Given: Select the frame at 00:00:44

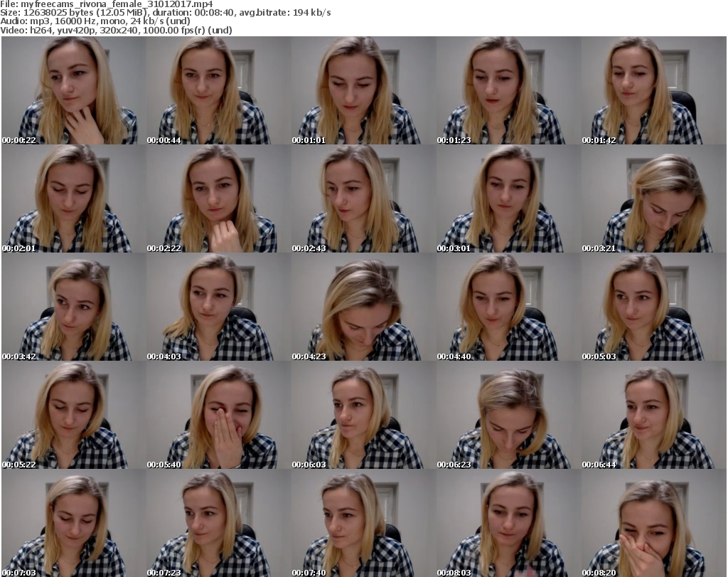Looking at the screenshot, I should click(218, 91).
